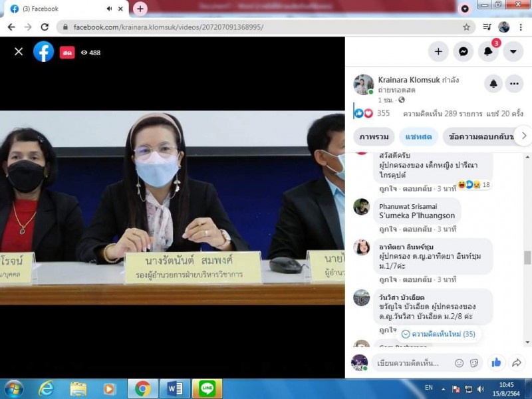Open a new browser tab
This screenshot has height=399, width=532.
click(x=140, y=9)
